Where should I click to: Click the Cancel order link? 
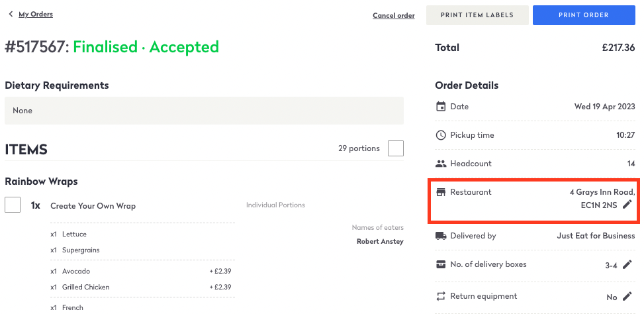point(394,16)
